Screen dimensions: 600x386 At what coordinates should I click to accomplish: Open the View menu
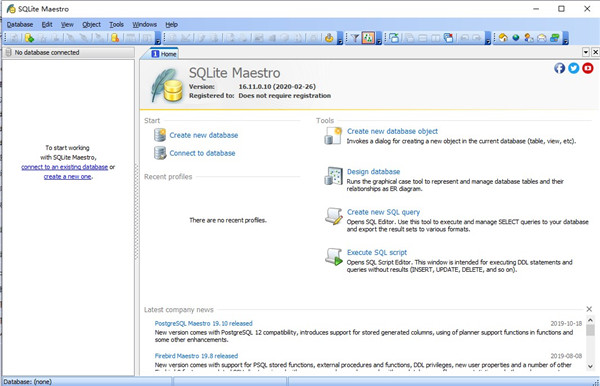(67, 24)
